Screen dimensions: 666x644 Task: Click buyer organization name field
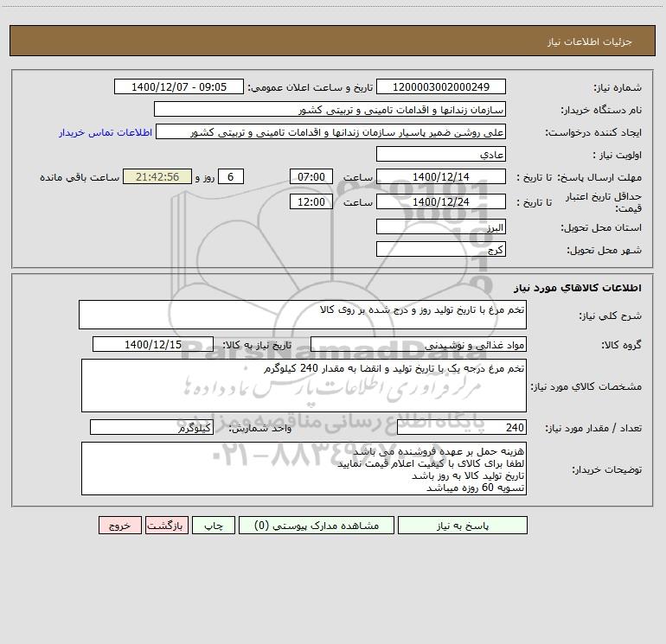pos(330,109)
